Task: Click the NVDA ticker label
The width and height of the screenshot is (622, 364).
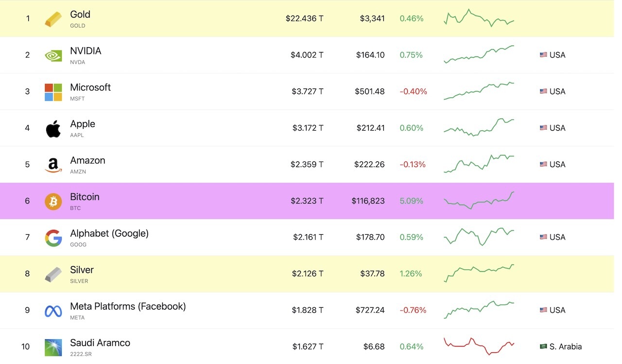Action: [x=77, y=62]
